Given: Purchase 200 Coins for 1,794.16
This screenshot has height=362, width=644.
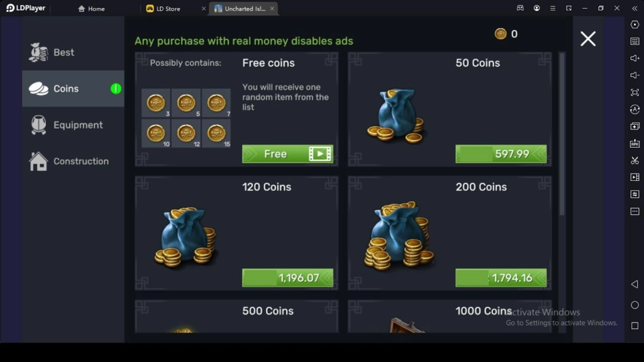Looking at the screenshot, I should (501, 278).
